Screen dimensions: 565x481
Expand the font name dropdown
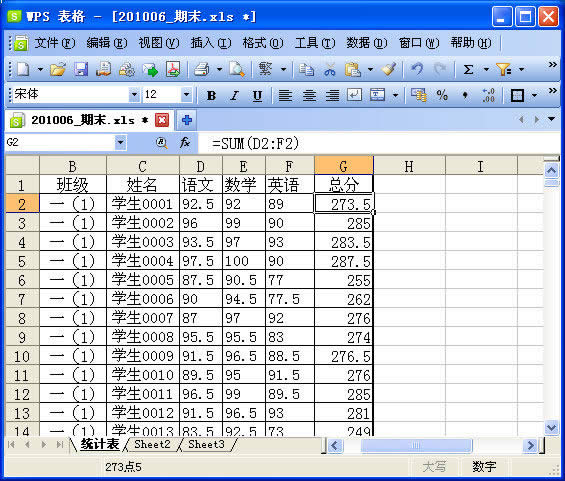click(x=134, y=95)
